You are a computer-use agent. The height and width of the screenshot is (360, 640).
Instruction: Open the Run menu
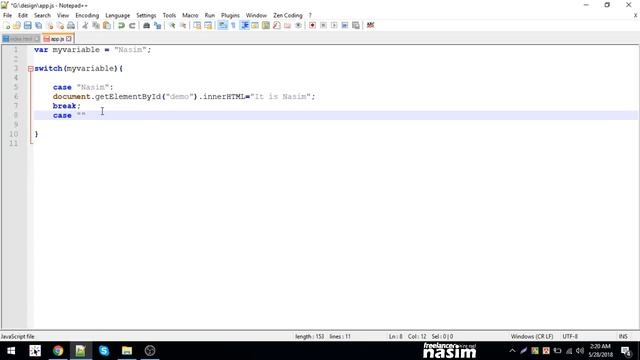210,15
